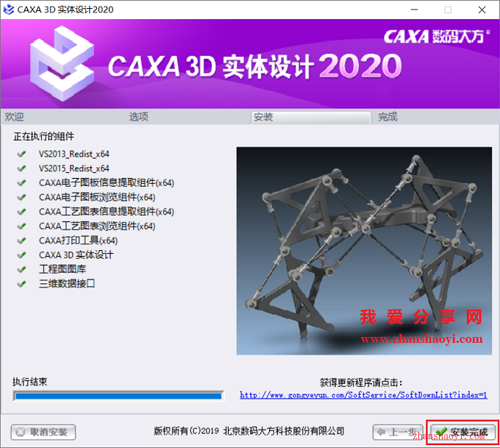Click the check icon beside CAXA工艺图表信息提取组件(x64)
The height and width of the screenshot is (448, 500).
tap(21, 212)
